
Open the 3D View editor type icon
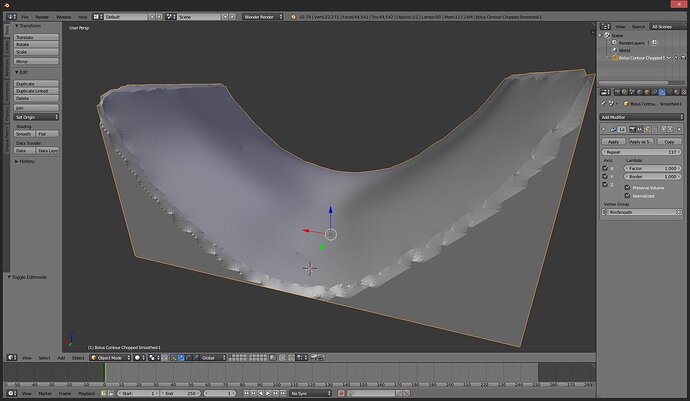[x=12, y=357]
